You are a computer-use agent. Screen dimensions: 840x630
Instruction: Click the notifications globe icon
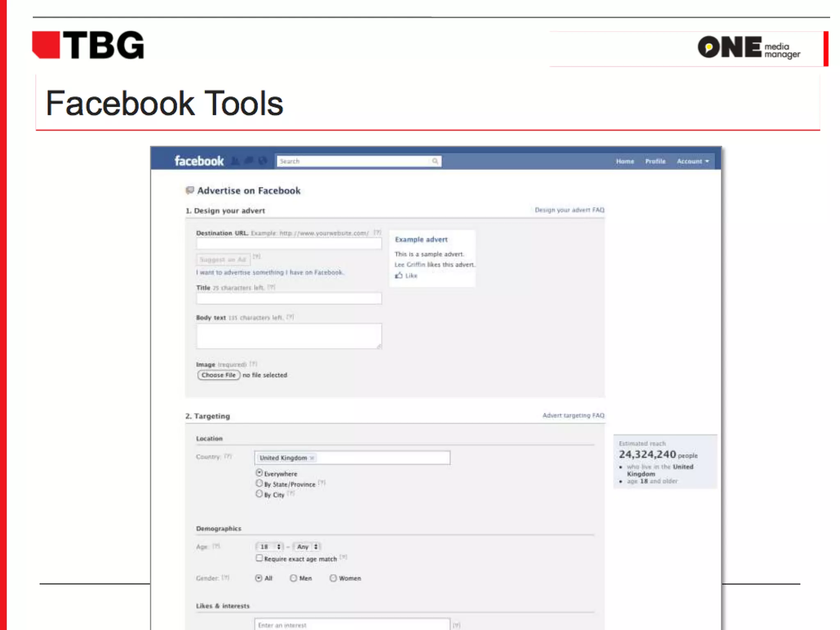point(263,161)
